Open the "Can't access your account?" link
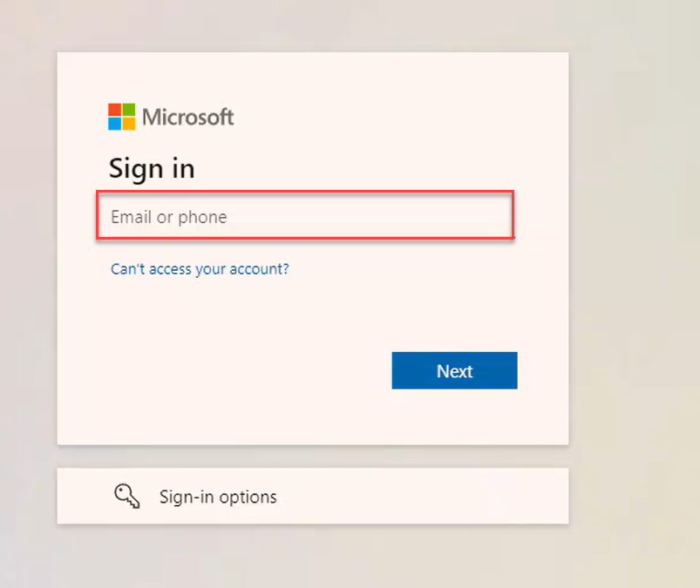 pos(200,269)
